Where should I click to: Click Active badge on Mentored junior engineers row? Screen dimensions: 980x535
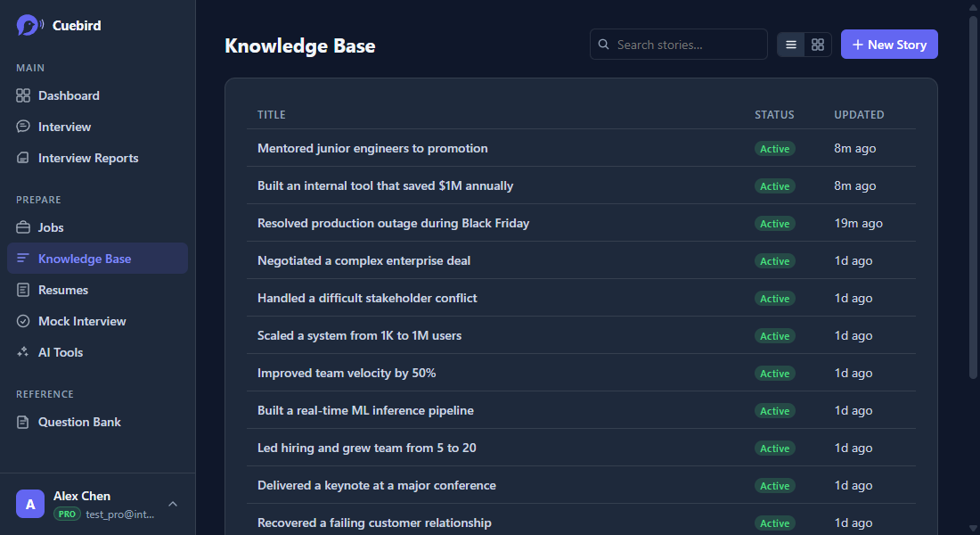(774, 149)
